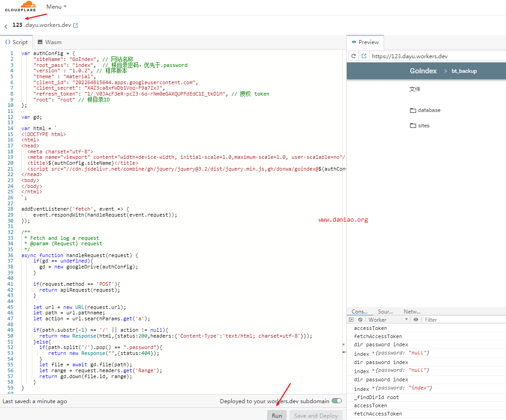Click the return gd.down(file.id, range) line
The height and width of the screenshot is (420, 506).
coord(86,376)
